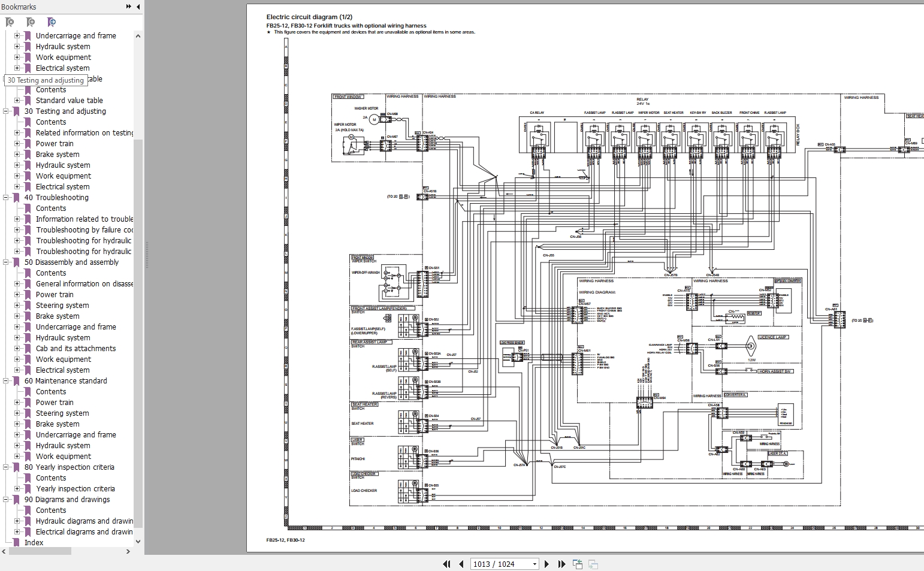Collapse the 30 Testing and adjusting section
924x571 pixels.
coord(6,111)
